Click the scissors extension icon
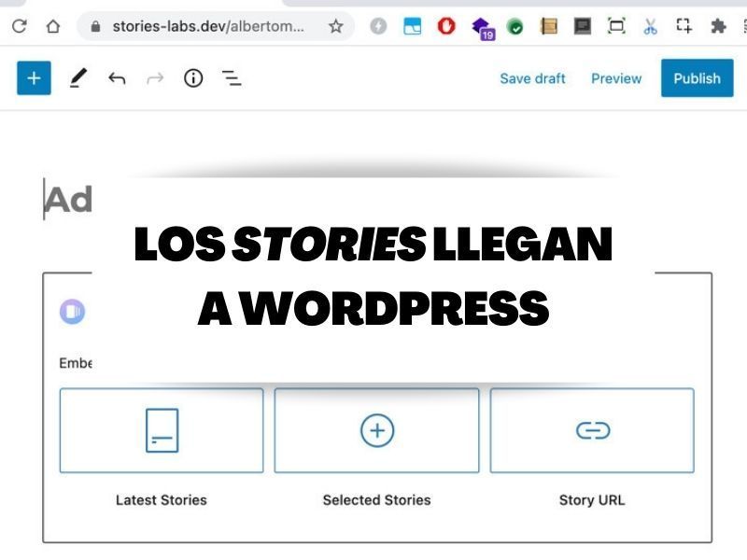This screenshot has height=560, width=747. (x=650, y=27)
